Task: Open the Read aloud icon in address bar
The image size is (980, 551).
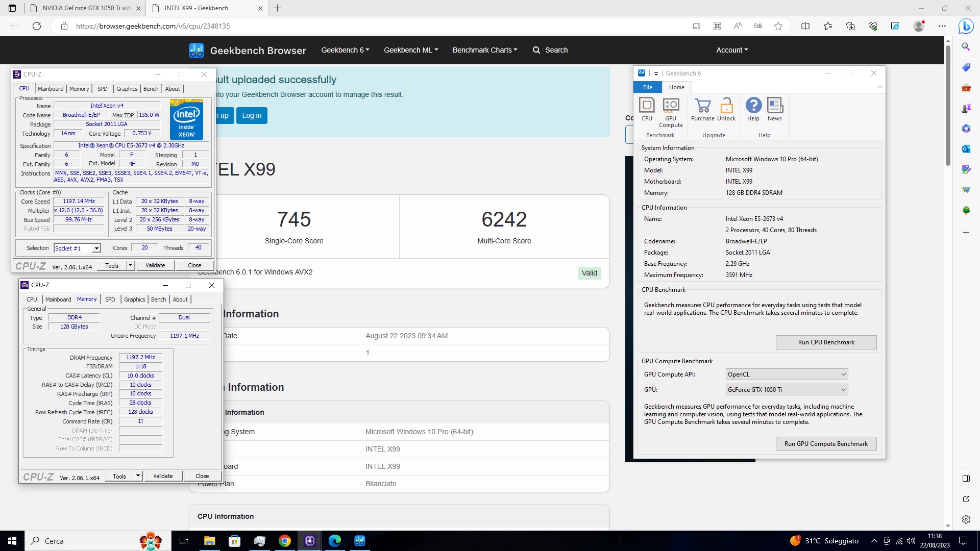Action: pos(738,26)
